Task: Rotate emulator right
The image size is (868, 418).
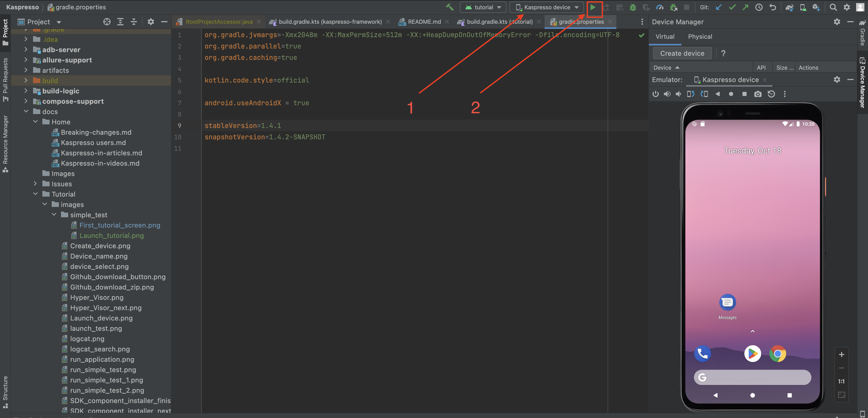Action: pyautogui.click(x=704, y=94)
